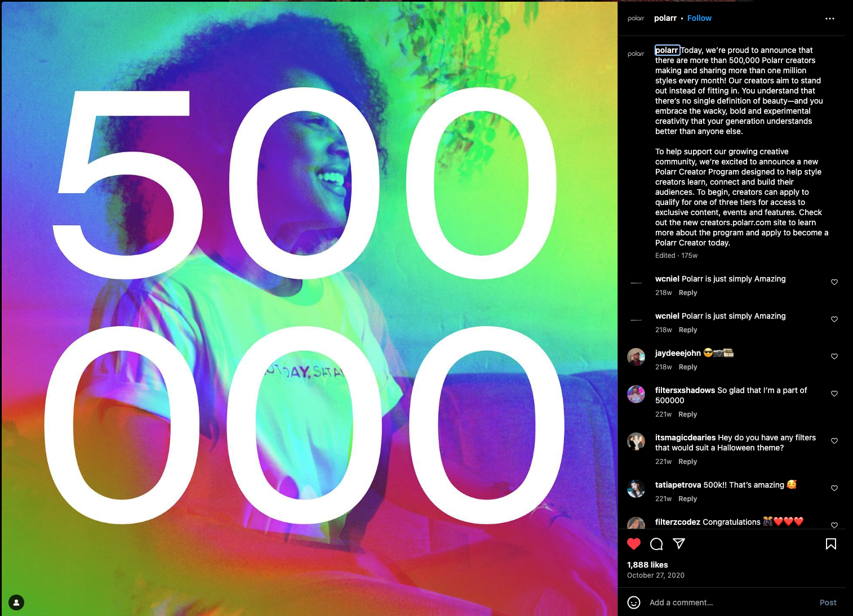Image resolution: width=853 pixels, height=616 pixels.
Task: Click the tatiapetrova profile avatar
Action: [x=636, y=489]
